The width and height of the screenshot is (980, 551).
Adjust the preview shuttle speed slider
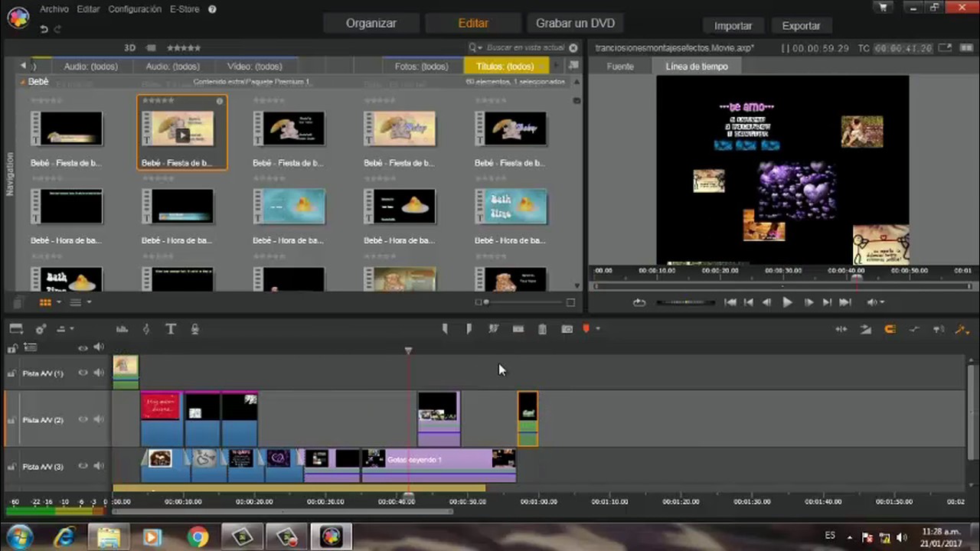tap(685, 302)
